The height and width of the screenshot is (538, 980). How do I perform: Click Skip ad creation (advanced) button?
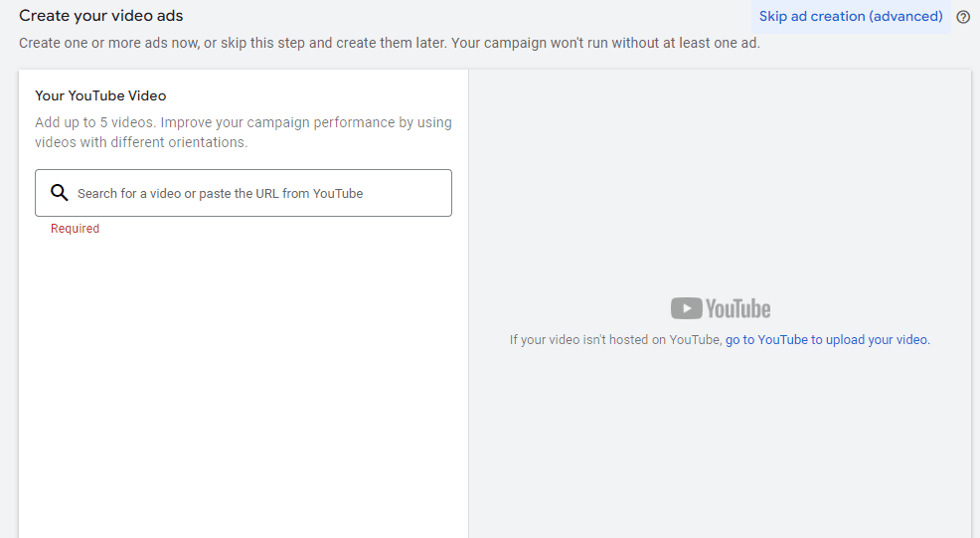tap(850, 16)
